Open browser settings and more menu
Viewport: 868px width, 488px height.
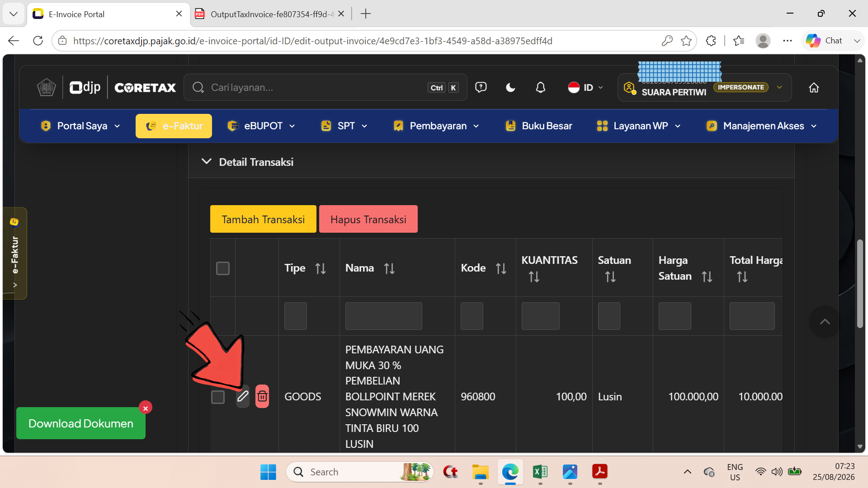[788, 41]
